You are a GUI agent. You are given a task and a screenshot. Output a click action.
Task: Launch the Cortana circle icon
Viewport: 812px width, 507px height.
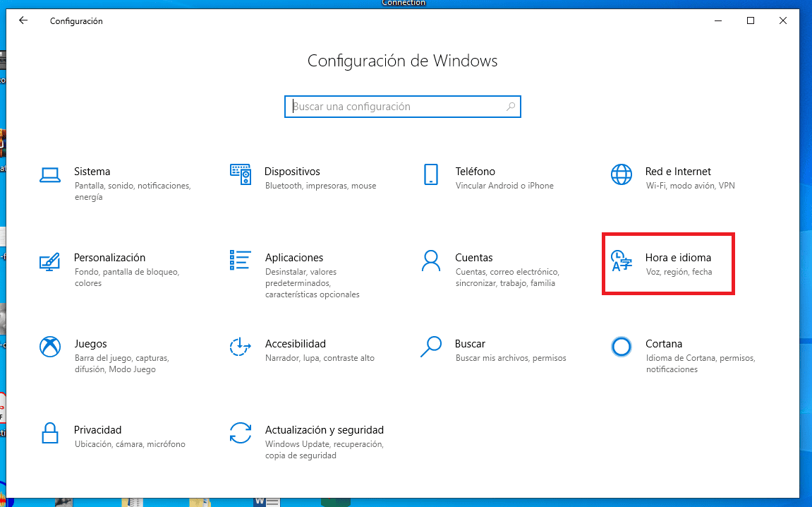tap(621, 347)
